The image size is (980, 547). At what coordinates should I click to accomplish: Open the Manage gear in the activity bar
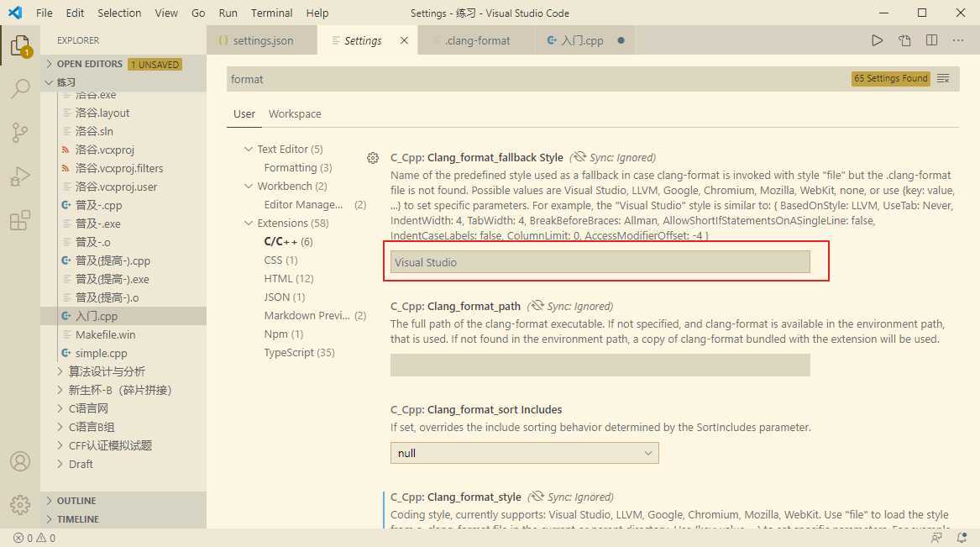[x=20, y=504]
